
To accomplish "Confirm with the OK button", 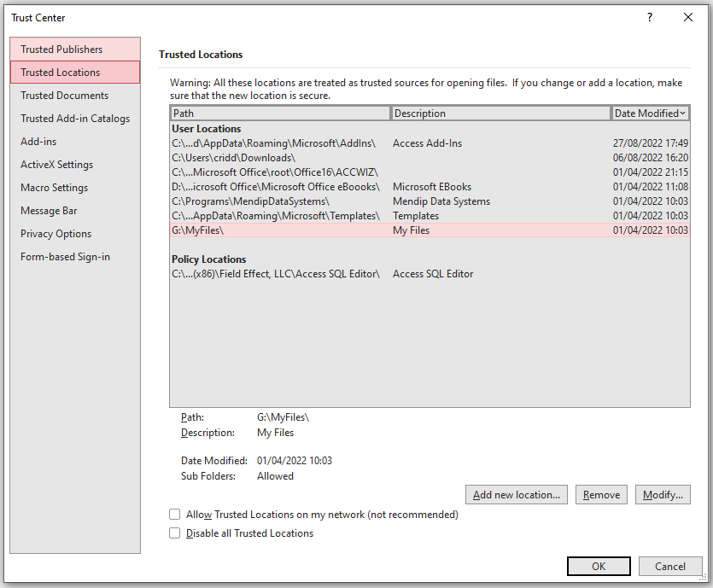I will pos(599,566).
